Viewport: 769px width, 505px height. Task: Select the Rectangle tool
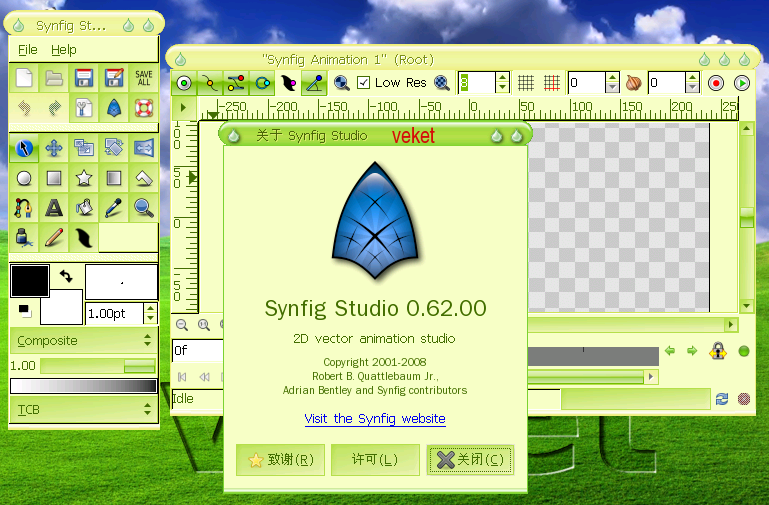[54, 178]
